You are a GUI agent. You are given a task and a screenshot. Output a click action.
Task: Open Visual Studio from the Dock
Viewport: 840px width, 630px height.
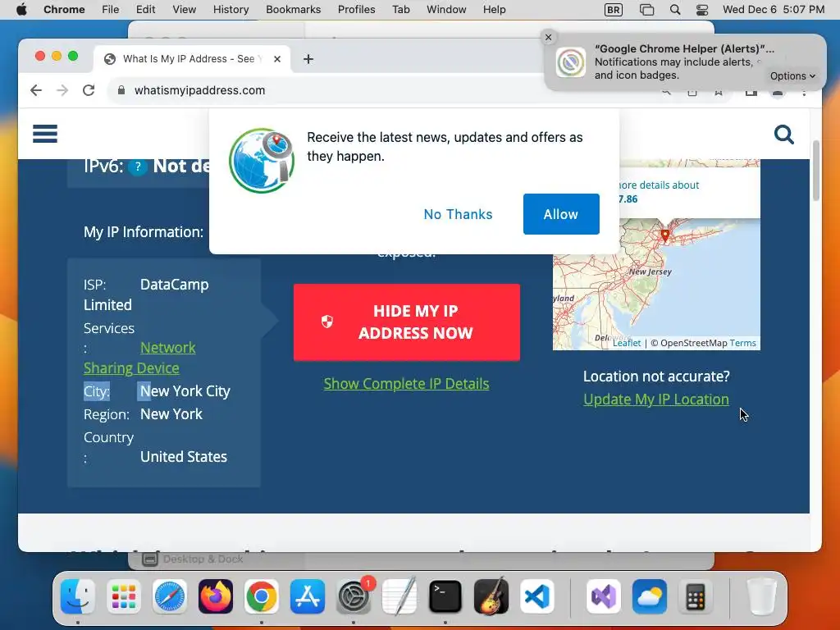tap(604, 596)
